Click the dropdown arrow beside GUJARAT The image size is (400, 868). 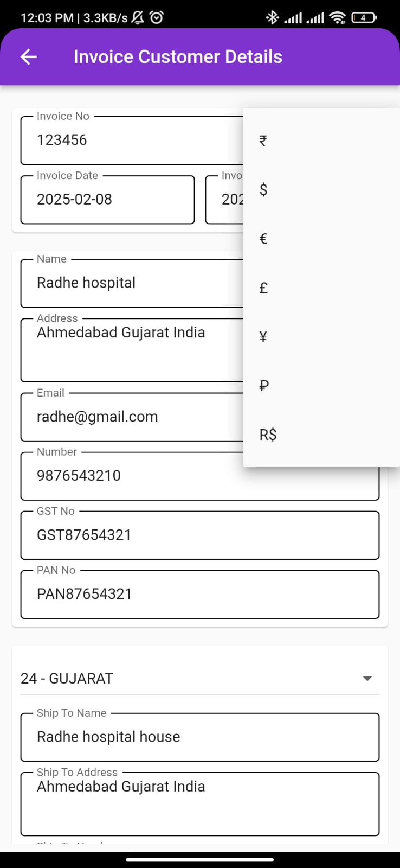[x=367, y=678]
